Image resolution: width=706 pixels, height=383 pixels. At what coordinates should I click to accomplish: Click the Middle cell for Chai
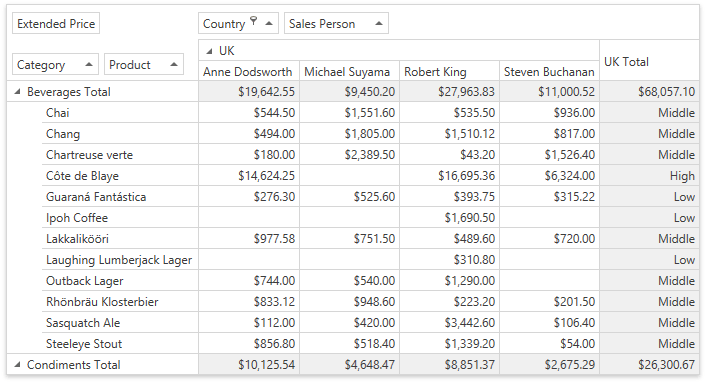pyautogui.click(x=649, y=113)
